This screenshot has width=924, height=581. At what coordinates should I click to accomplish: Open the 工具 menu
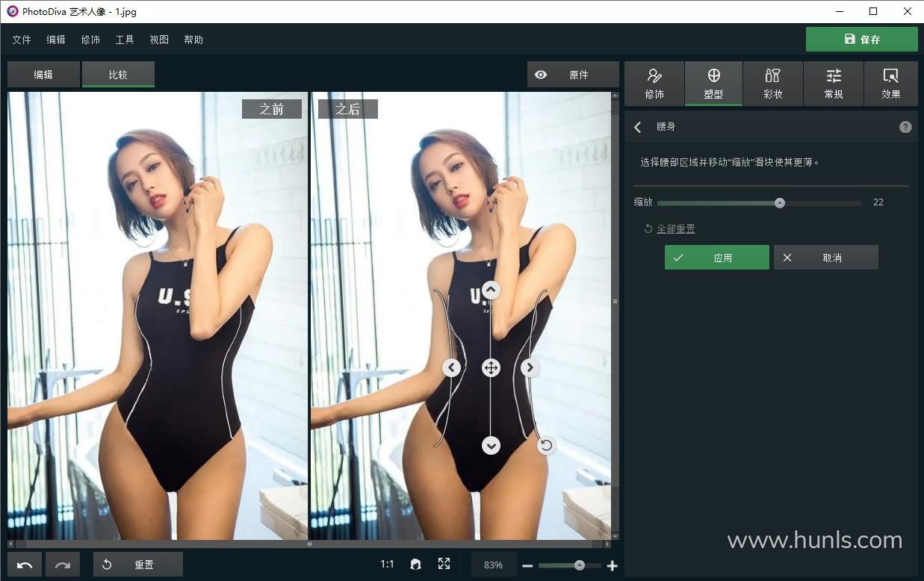pos(125,40)
